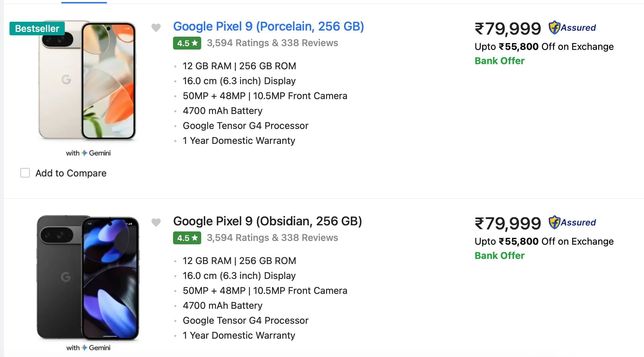Click the Bestseller badge on Porcelain listing
644x357 pixels.
[x=37, y=29]
